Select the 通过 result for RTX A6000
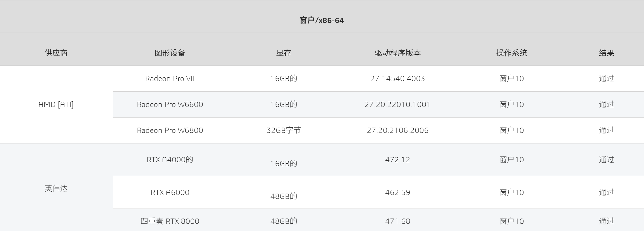The image size is (644, 231). coord(606,192)
